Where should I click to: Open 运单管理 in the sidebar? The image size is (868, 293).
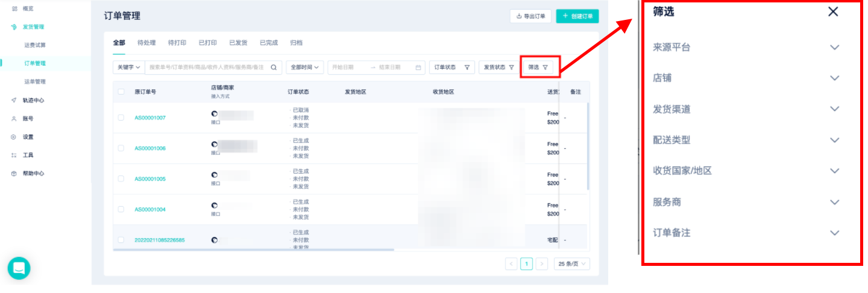coord(35,81)
